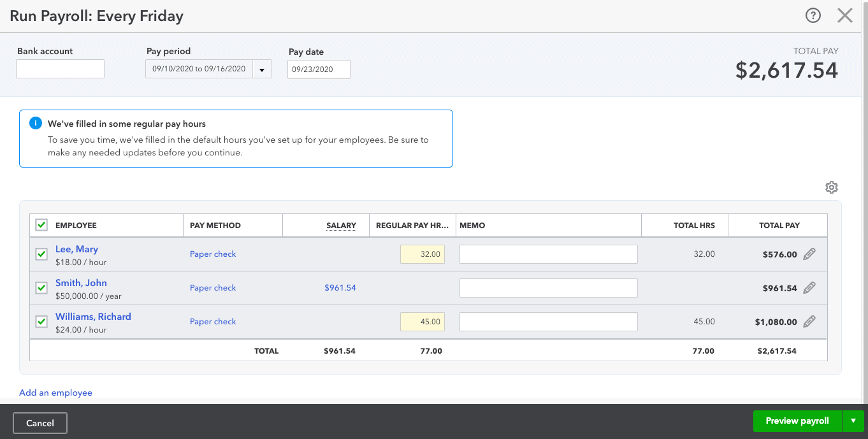Edit Richard Williams' paycheck pencil icon
868x439 pixels.
809,321
